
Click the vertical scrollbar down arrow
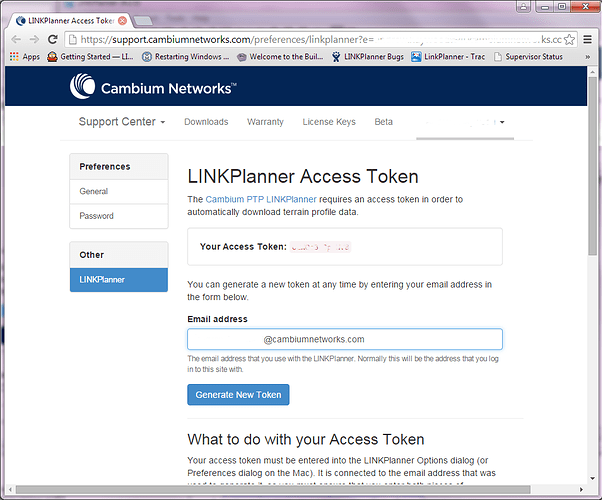592,478
